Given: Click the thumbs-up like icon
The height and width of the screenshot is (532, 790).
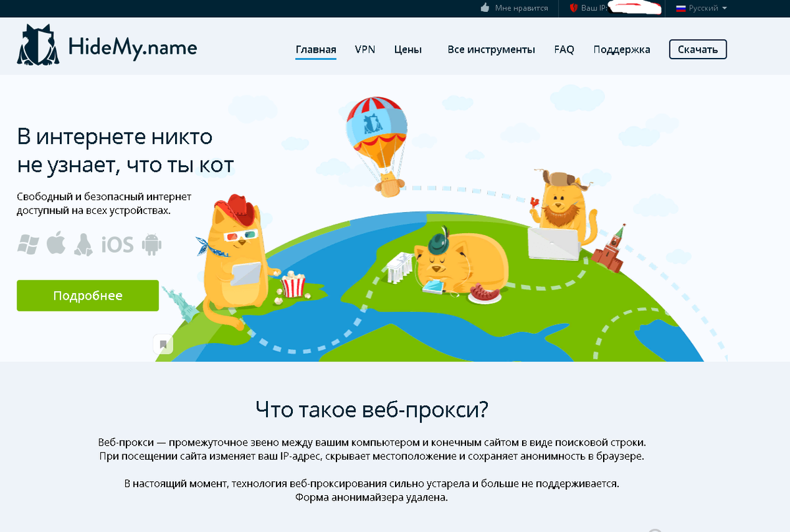Looking at the screenshot, I should (x=485, y=8).
